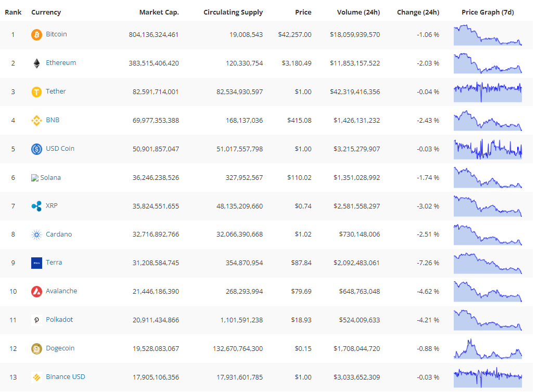Select BNB change value -2.43 %

428,121
